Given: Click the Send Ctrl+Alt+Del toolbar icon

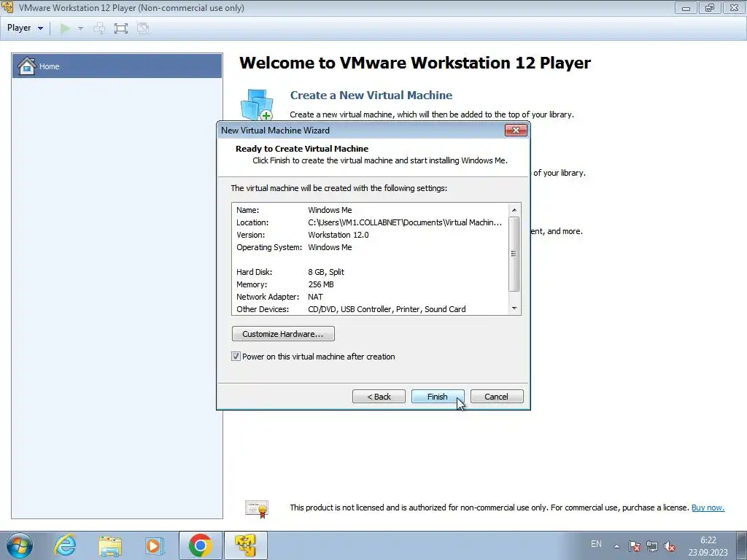Looking at the screenshot, I should tap(99, 28).
